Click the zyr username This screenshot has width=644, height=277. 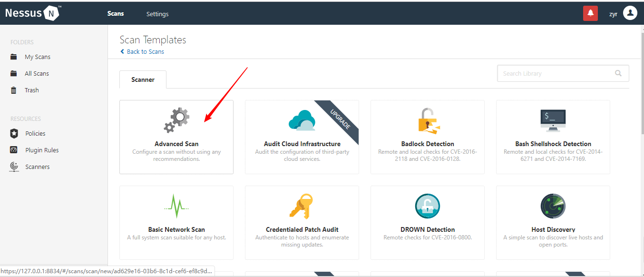[613, 14]
